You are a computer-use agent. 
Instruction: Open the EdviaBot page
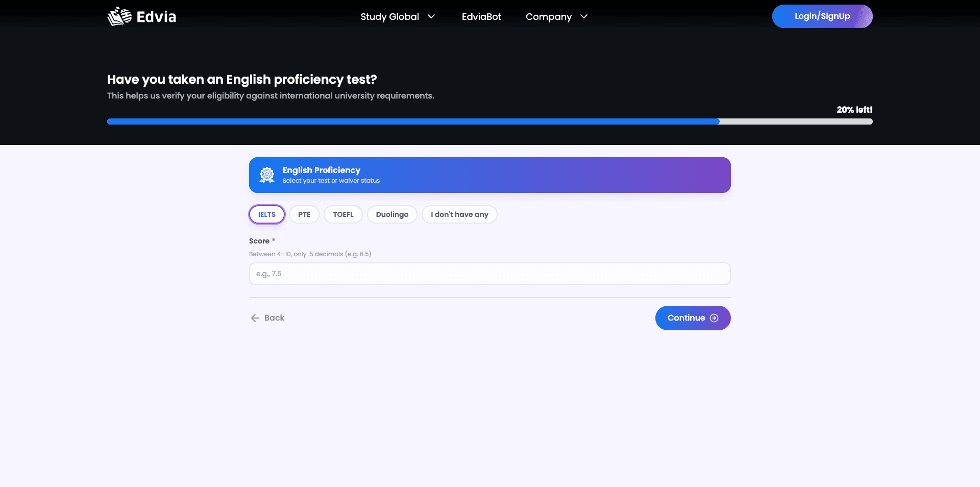[481, 16]
